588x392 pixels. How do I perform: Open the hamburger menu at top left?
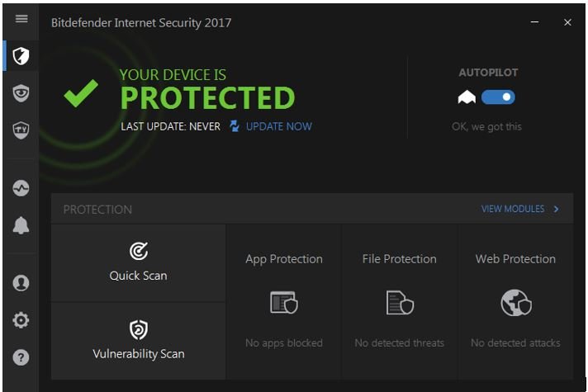(x=21, y=18)
